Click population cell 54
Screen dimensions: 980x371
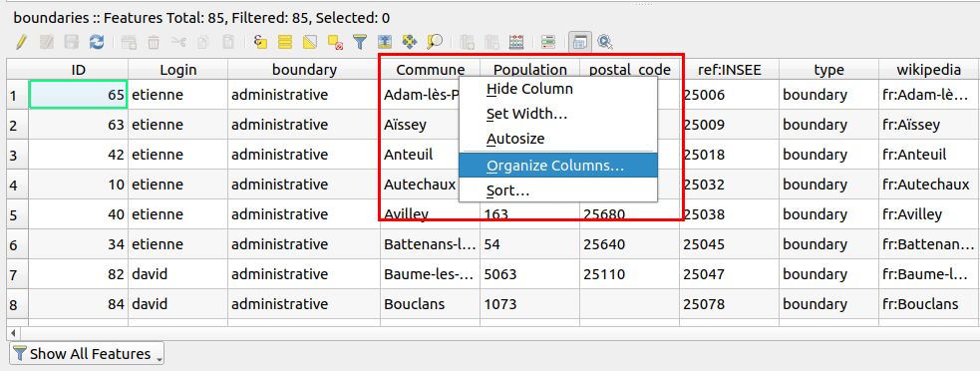[x=530, y=244]
